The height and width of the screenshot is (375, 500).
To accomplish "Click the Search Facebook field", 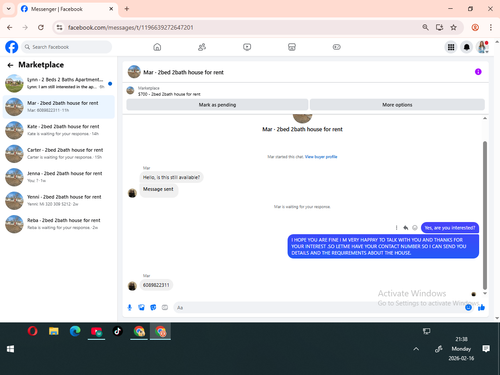I will (67, 47).
